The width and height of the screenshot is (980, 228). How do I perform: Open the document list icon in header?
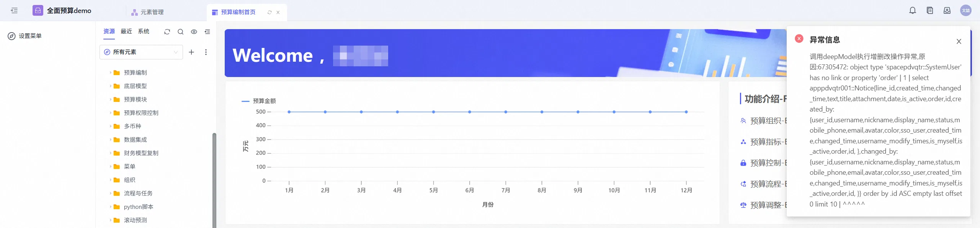click(930, 10)
